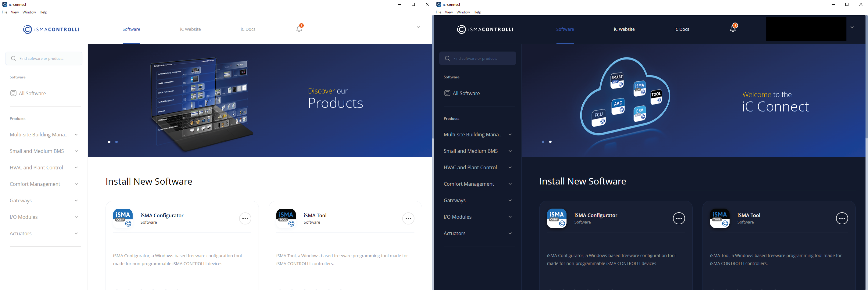Switch to Software tab in dark window
Screen dimensions: 868x290
tap(565, 29)
